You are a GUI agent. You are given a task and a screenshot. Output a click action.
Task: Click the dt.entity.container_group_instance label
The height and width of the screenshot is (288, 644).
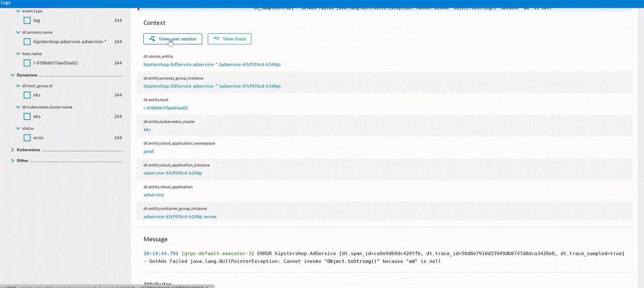(x=175, y=209)
